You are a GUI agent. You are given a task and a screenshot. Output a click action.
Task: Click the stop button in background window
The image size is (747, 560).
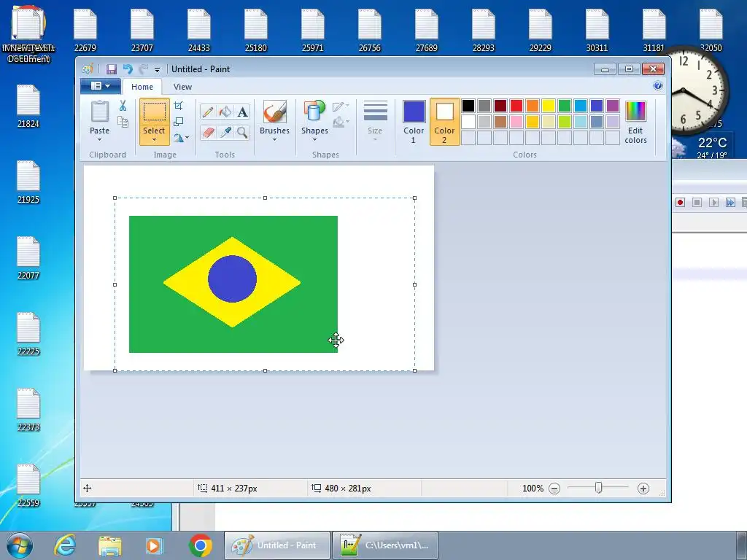pyautogui.click(x=697, y=203)
